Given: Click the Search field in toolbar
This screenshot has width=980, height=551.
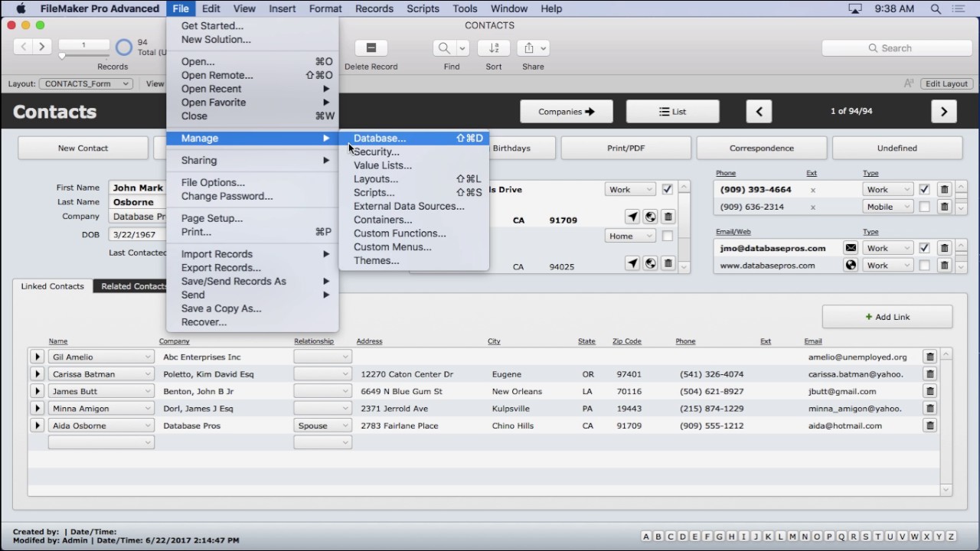Looking at the screenshot, I should coord(896,47).
